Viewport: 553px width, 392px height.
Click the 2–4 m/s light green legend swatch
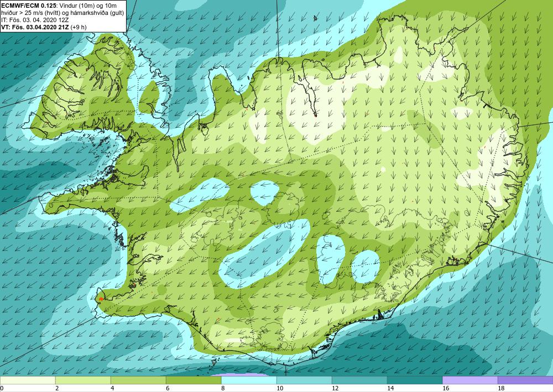(x=83, y=380)
